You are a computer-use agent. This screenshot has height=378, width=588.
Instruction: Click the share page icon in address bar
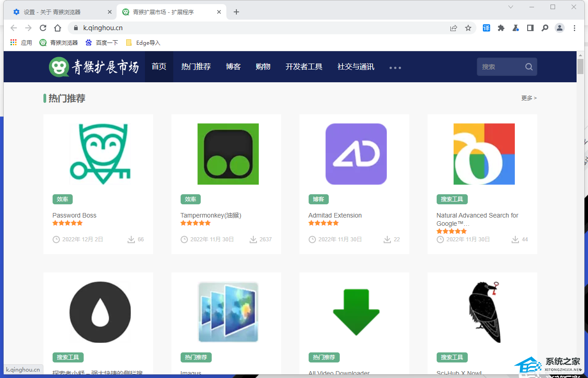click(454, 28)
